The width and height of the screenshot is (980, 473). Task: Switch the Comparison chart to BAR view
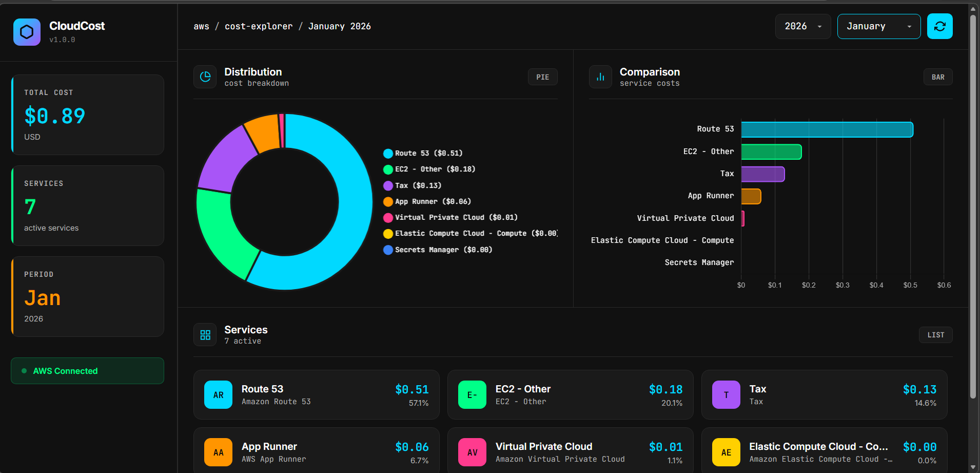(937, 77)
